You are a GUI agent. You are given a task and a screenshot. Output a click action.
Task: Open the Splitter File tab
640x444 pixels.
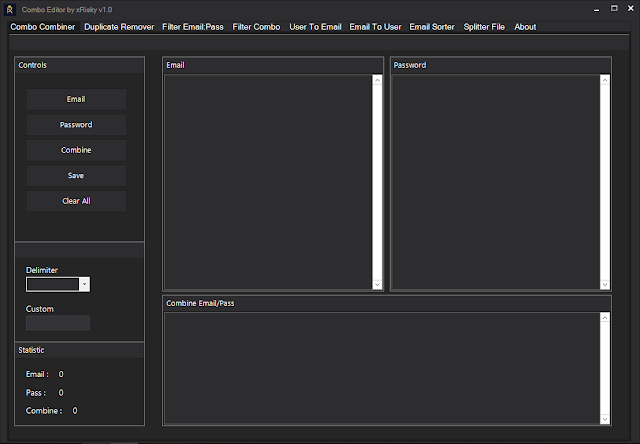pos(484,27)
